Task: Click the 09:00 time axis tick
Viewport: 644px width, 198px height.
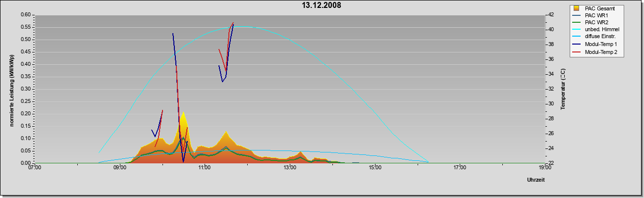Action: pyautogui.click(x=120, y=168)
